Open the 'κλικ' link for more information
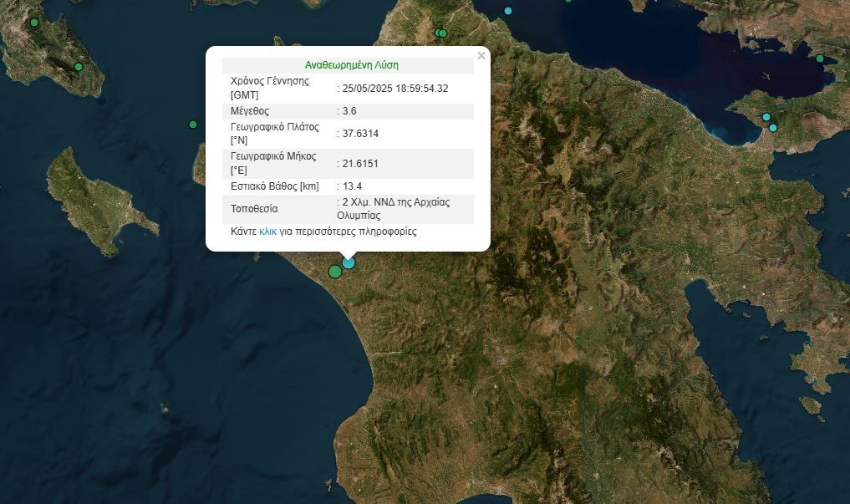The width and height of the screenshot is (850, 504). pos(267,232)
